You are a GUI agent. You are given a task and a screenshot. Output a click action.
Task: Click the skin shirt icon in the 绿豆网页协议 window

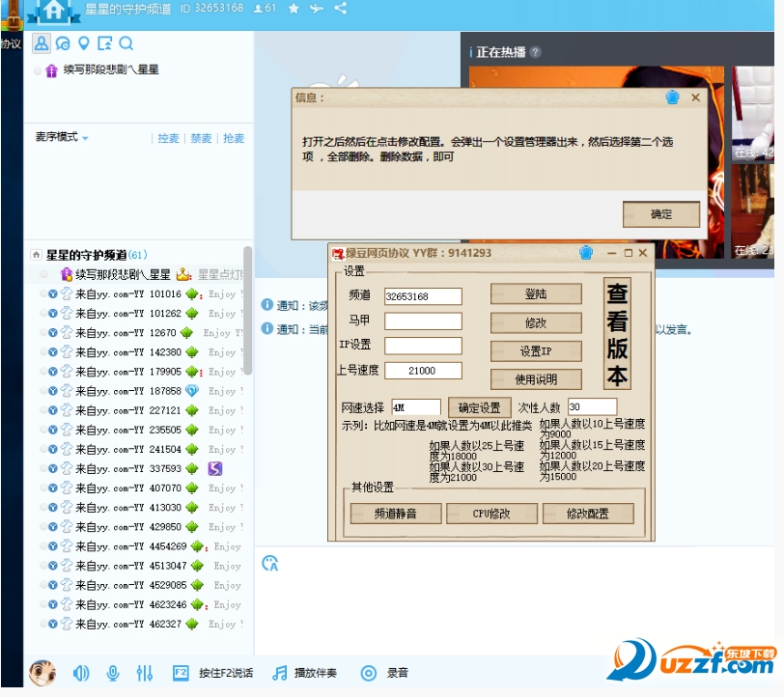585,253
